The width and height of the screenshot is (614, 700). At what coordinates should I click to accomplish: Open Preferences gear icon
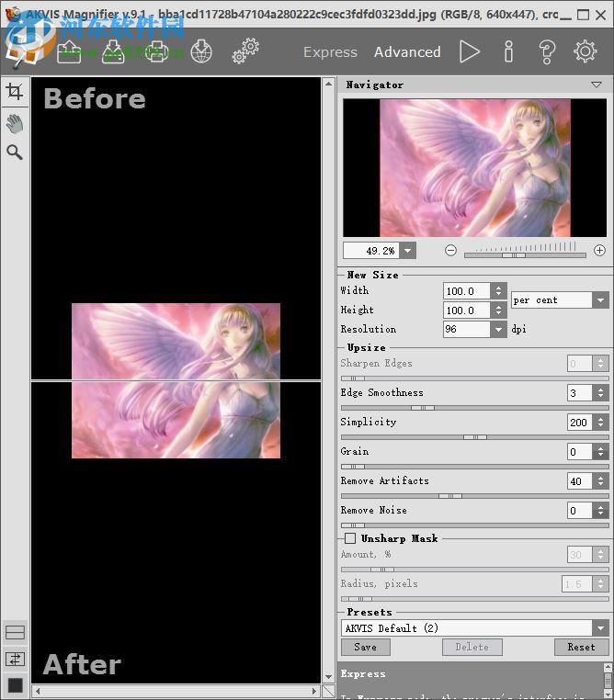click(x=586, y=51)
